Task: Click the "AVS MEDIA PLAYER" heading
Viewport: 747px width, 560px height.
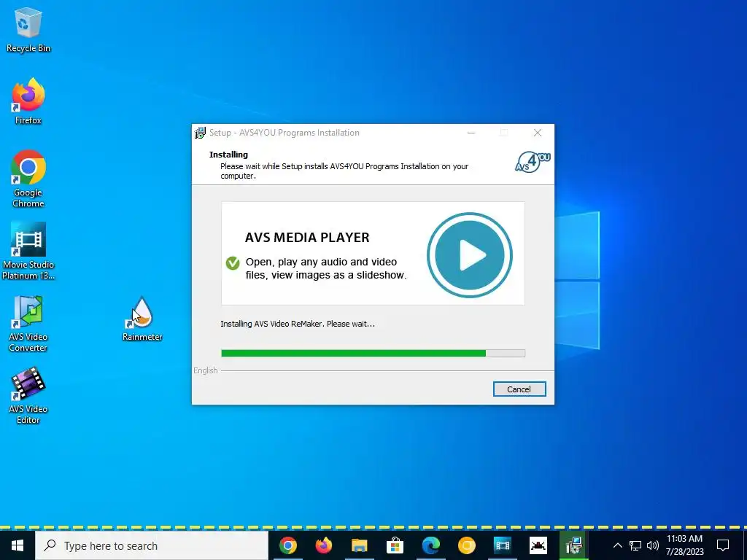Action: [307, 237]
